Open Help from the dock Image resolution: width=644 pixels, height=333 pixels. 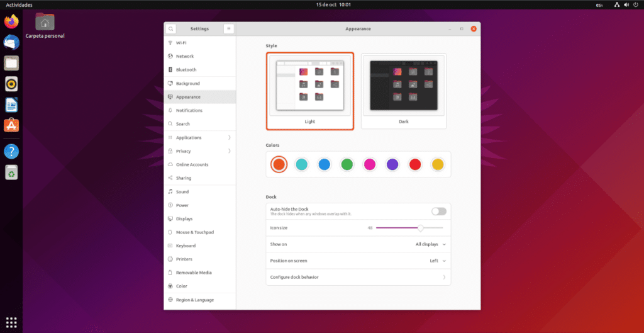click(x=11, y=152)
